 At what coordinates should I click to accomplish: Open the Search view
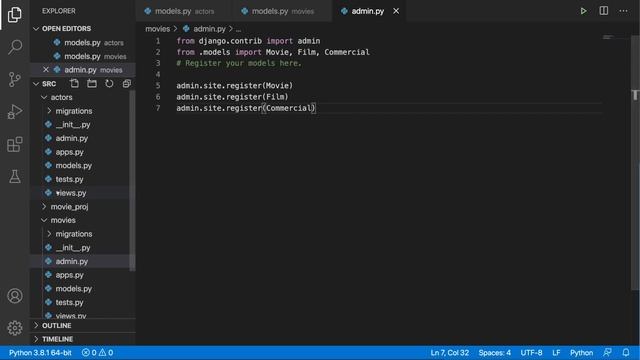(x=15, y=47)
